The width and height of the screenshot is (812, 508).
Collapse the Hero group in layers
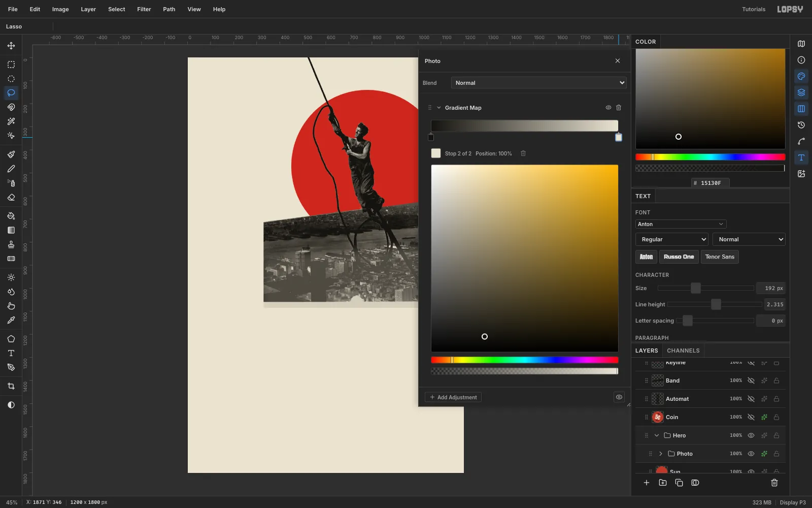pos(657,435)
